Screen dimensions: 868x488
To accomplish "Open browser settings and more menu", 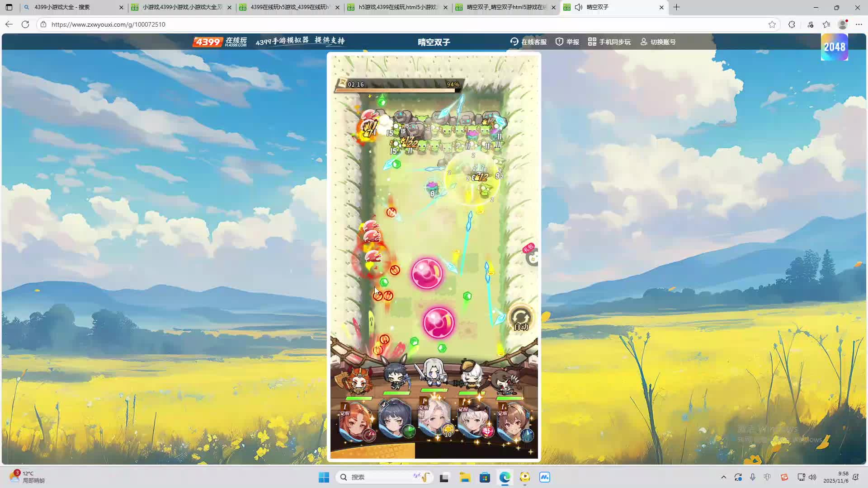I will click(859, 24).
